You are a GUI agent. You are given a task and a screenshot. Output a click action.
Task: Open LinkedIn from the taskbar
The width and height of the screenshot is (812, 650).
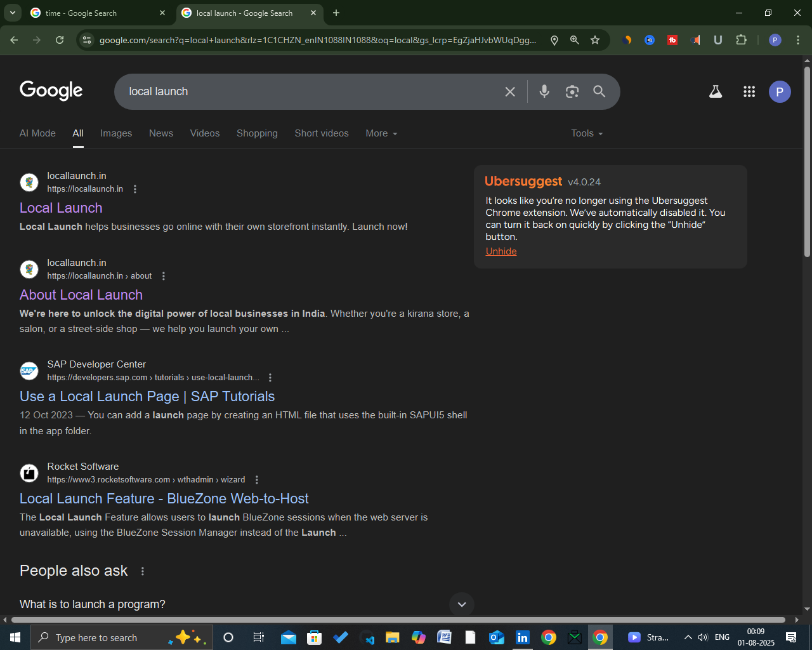(x=523, y=637)
